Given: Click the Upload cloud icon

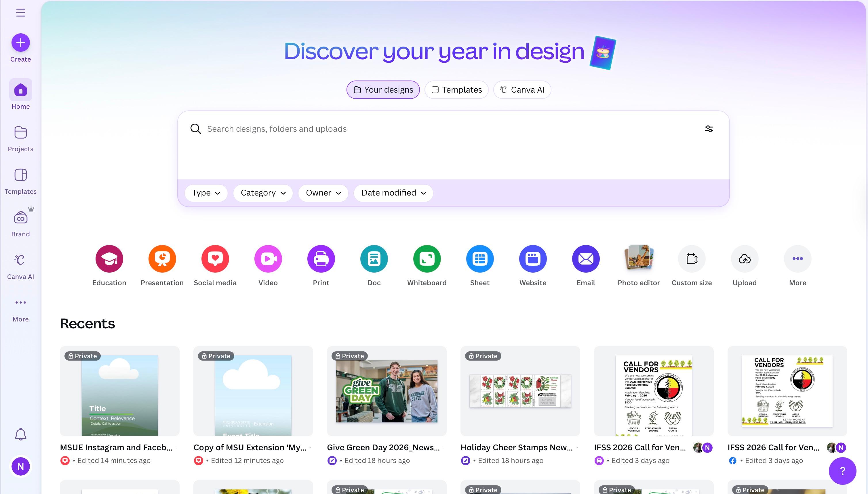Looking at the screenshot, I should tap(744, 259).
